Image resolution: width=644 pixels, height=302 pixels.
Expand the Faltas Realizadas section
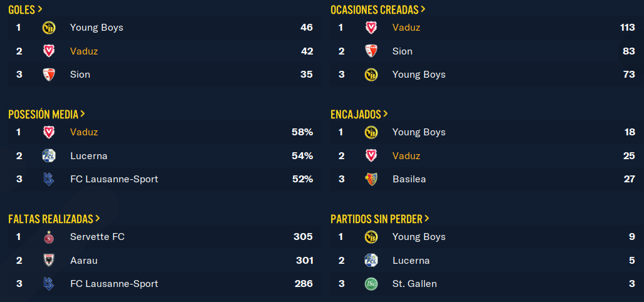(x=54, y=219)
